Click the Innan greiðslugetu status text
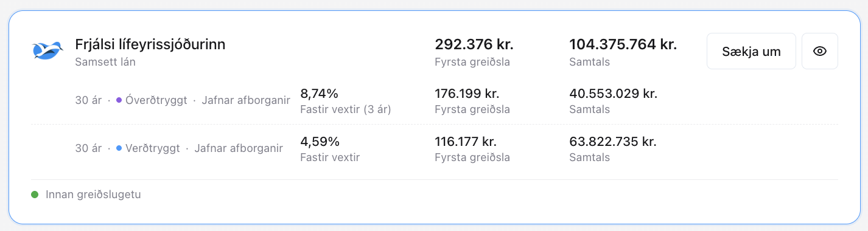 [x=93, y=195]
